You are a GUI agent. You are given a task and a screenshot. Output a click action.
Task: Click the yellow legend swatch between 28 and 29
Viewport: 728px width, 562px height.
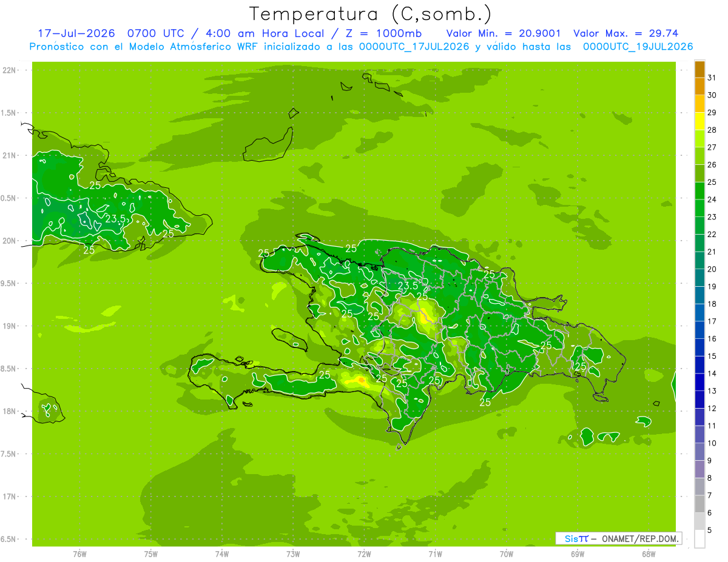[699, 121]
